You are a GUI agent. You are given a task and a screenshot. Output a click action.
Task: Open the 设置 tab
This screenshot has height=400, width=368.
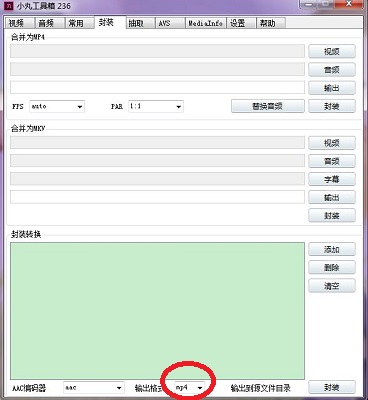click(x=241, y=23)
